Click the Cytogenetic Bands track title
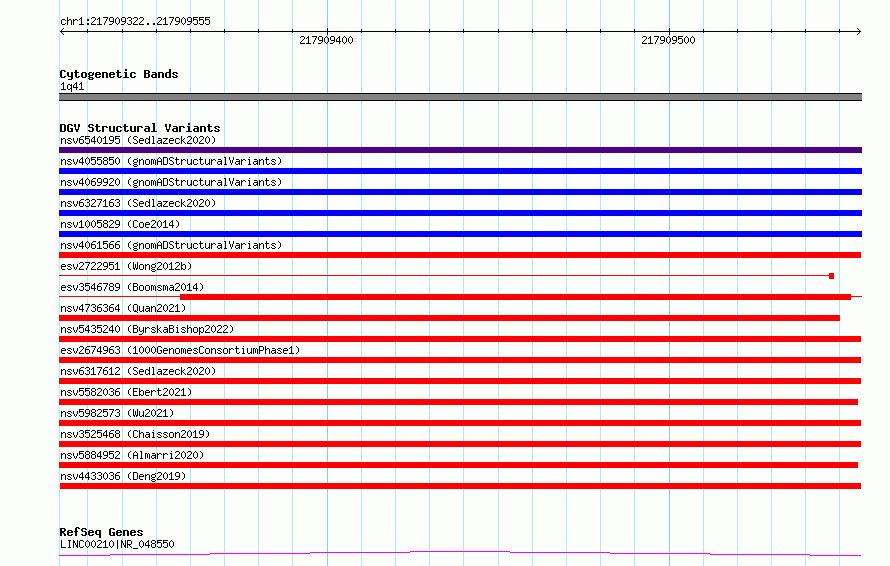 pyautogui.click(x=119, y=74)
